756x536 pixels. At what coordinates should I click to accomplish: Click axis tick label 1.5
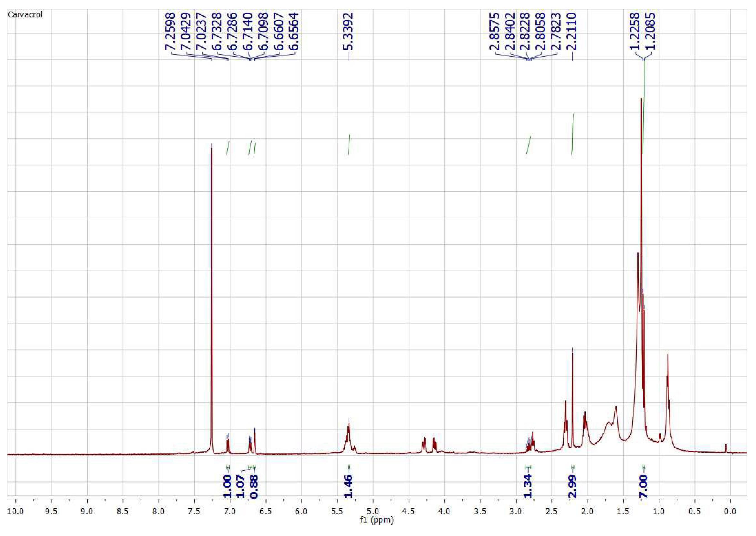(x=623, y=512)
